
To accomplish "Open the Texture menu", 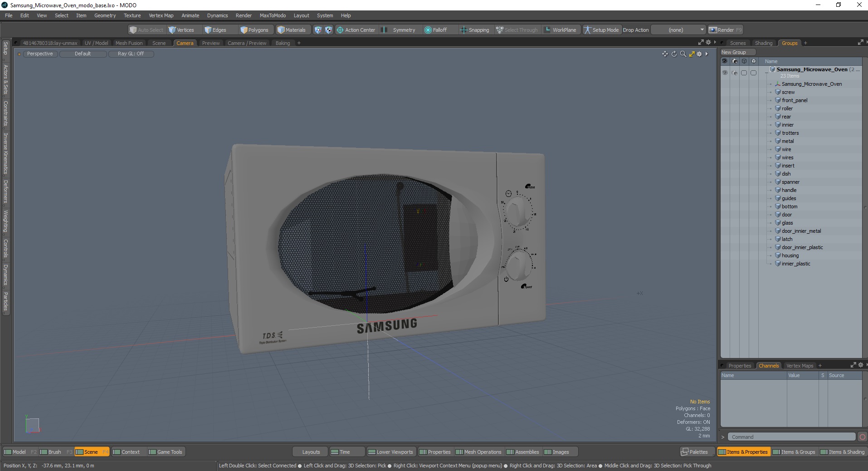I will pyautogui.click(x=132, y=15).
